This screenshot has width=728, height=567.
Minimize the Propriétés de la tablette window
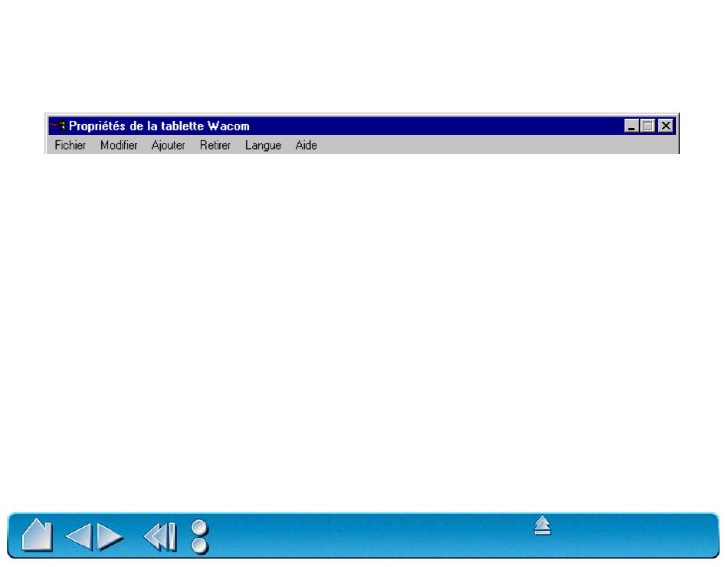[x=631, y=126]
